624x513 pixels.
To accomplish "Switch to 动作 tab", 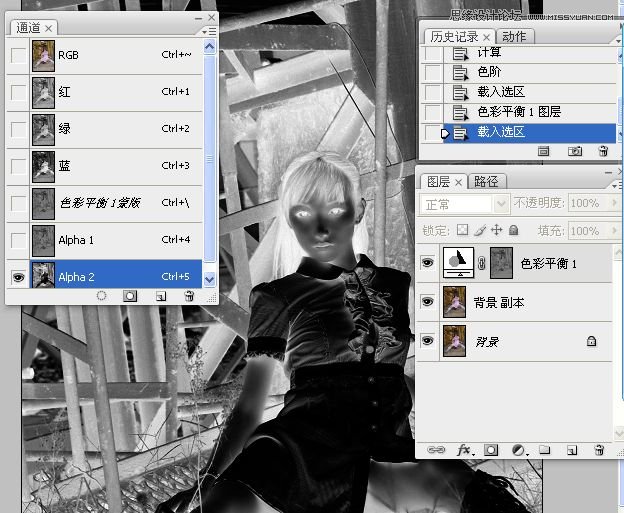I will click(514, 37).
